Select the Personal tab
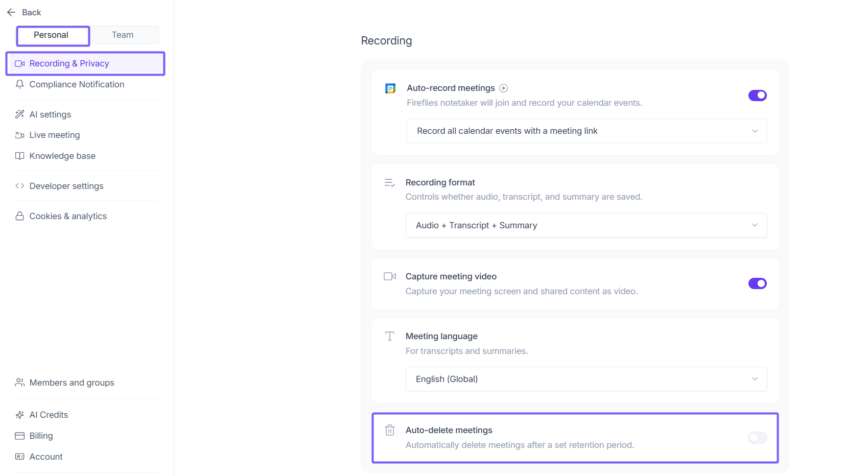 (x=51, y=35)
